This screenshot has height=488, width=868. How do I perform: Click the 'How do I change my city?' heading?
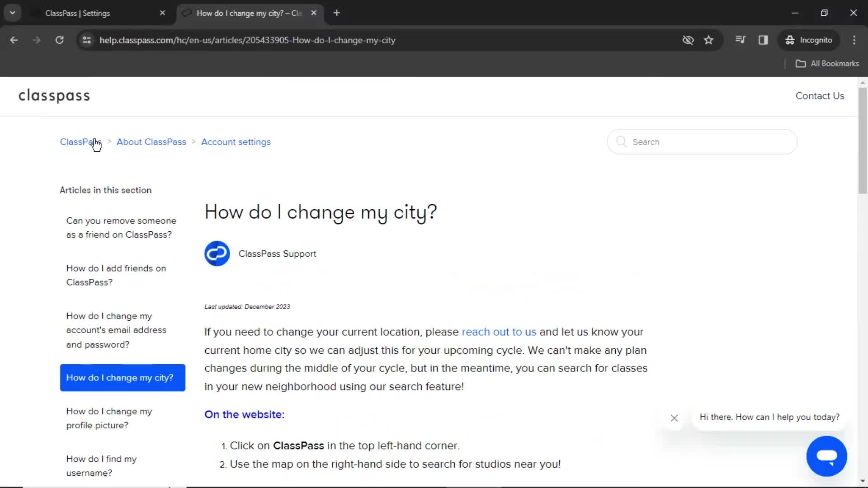(321, 212)
